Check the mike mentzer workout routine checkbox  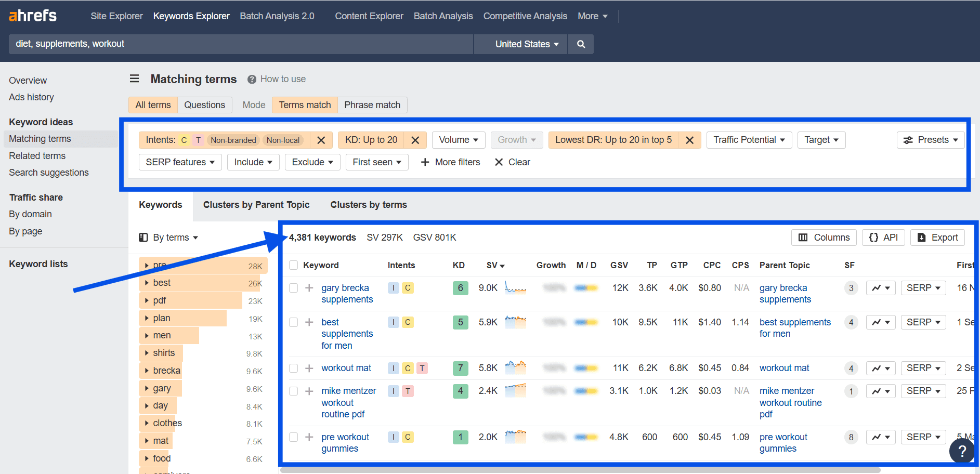click(294, 391)
